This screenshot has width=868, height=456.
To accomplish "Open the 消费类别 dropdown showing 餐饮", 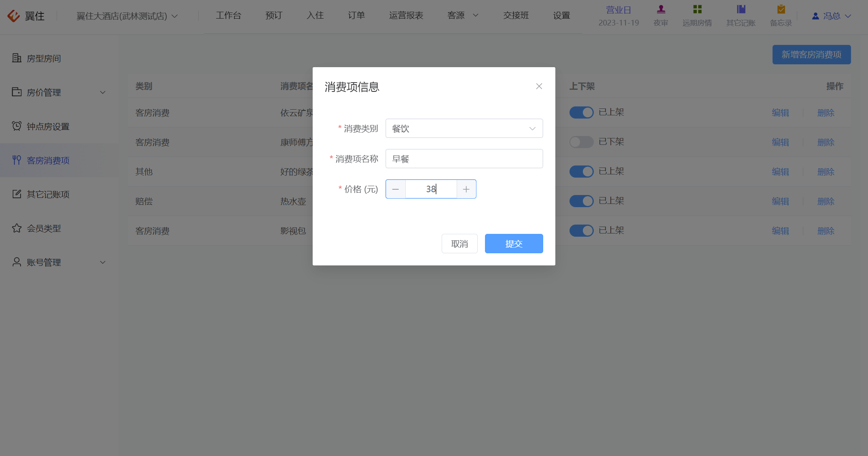I will pyautogui.click(x=464, y=128).
